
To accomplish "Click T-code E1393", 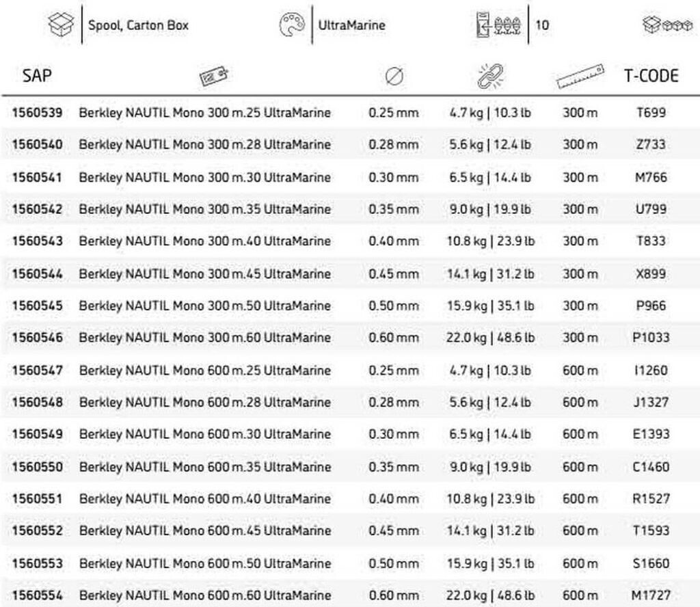I will click(651, 434).
